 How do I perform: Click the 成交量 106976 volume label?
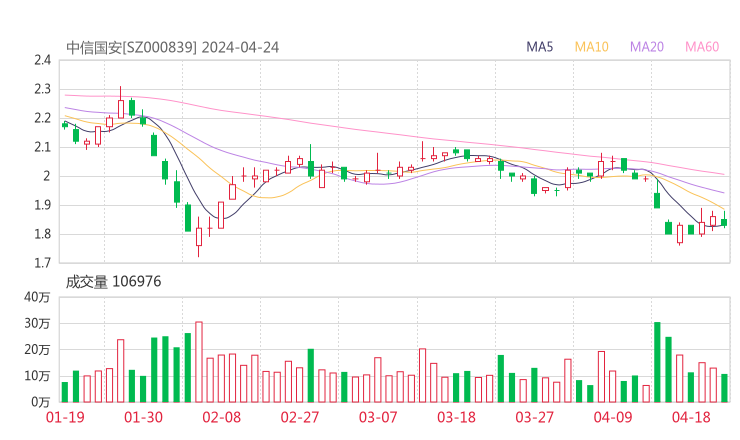point(113,282)
